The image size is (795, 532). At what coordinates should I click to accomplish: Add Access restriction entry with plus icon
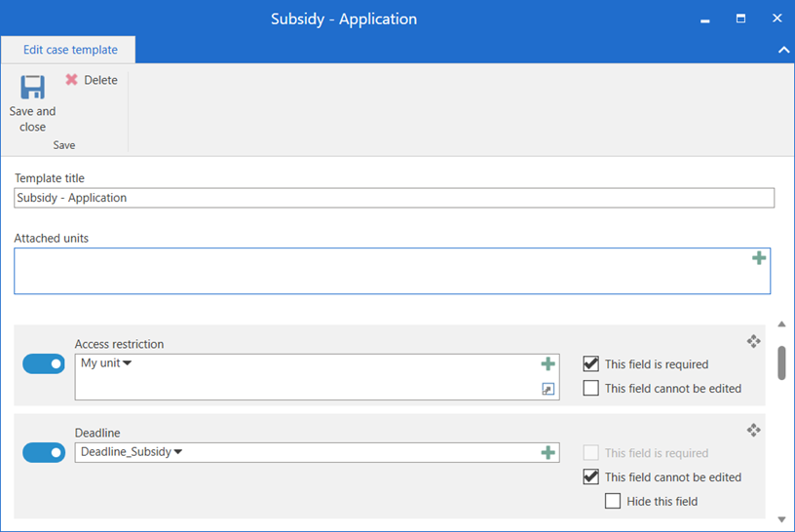(x=548, y=363)
